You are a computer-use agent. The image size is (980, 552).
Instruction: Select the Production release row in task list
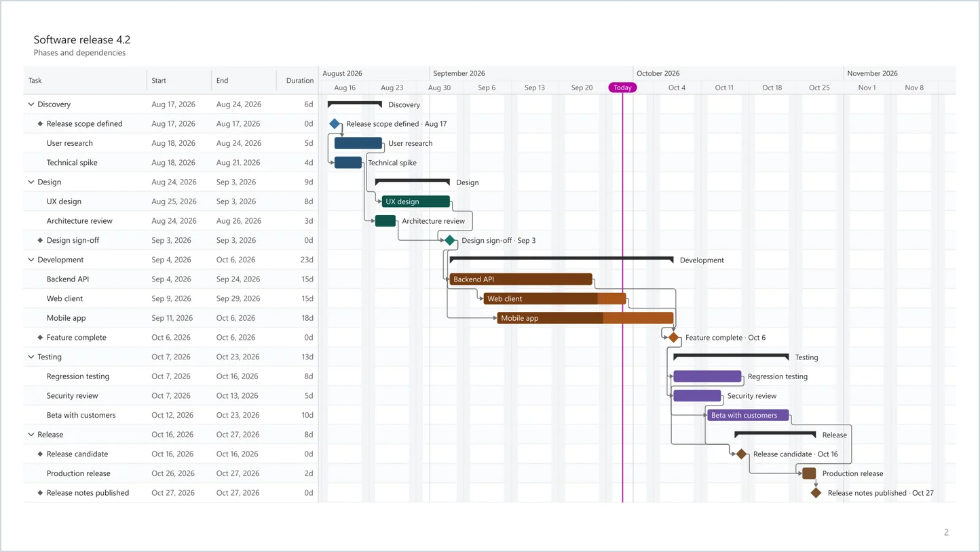coord(170,473)
